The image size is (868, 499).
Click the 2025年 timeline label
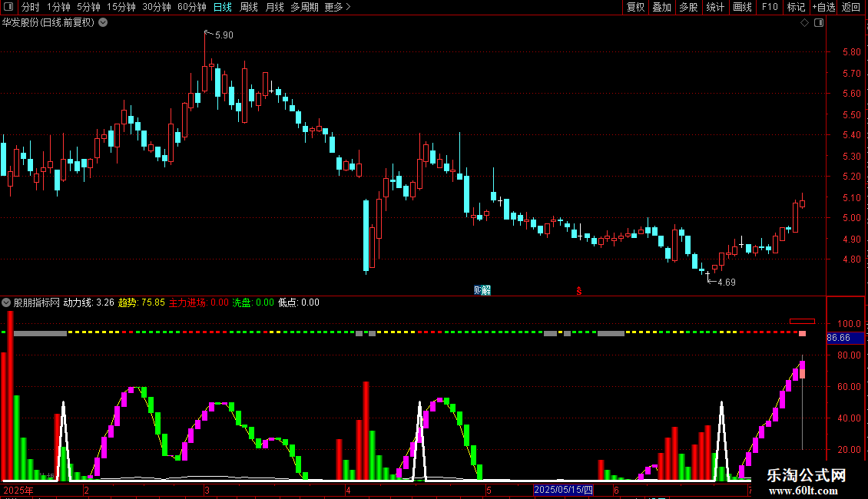click(x=18, y=490)
